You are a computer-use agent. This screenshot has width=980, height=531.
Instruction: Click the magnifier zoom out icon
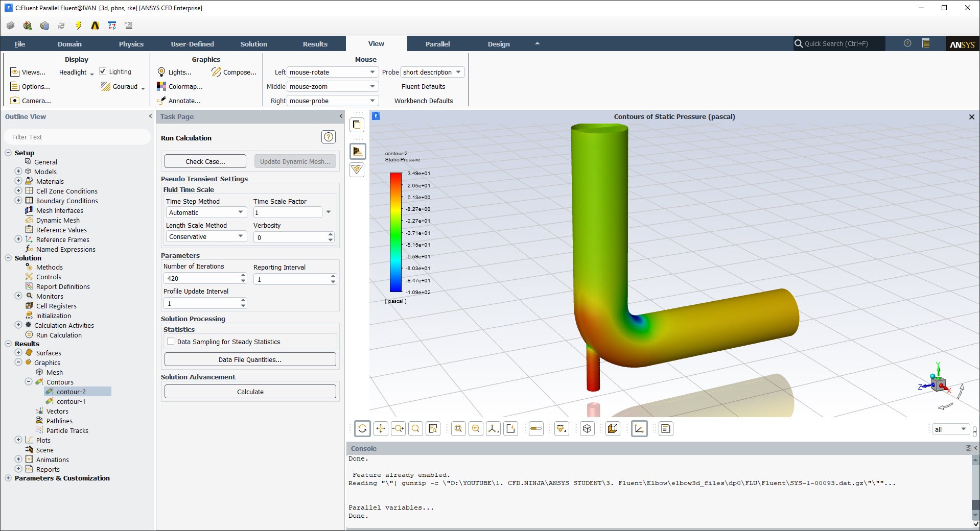pyautogui.click(x=476, y=429)
